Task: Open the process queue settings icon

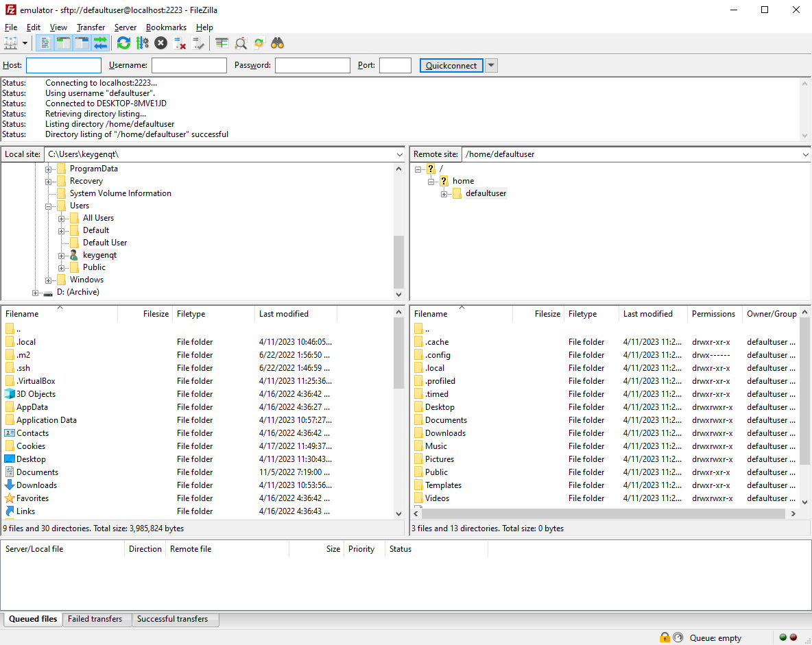Action: tap(142, 43)
